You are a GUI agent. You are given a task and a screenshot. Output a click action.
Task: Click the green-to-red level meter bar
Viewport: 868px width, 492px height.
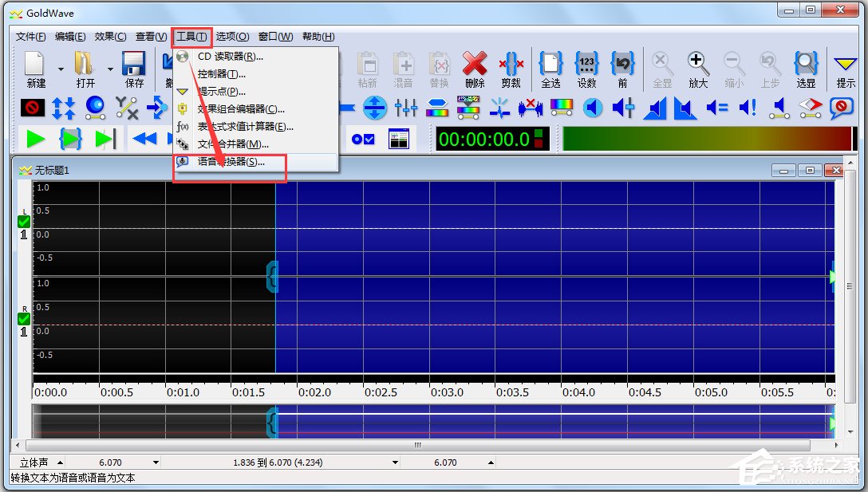pos(708,139)
